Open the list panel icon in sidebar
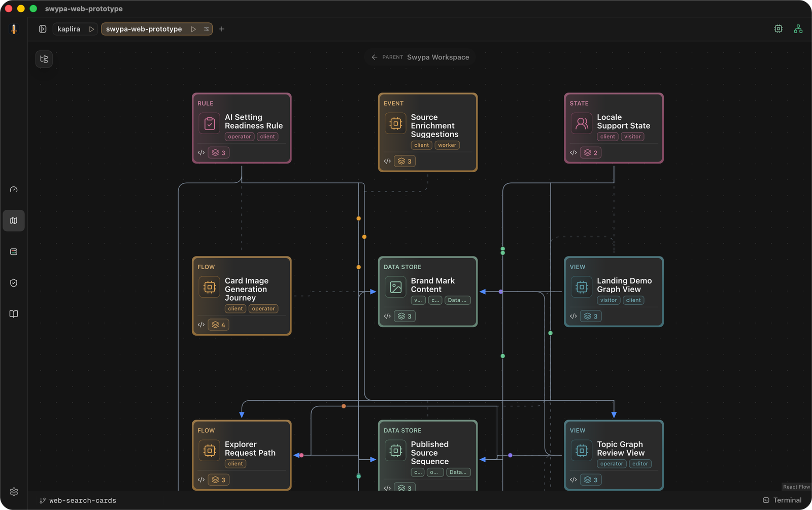This screenshot has width=812, height=510. (x=14, y=252)
